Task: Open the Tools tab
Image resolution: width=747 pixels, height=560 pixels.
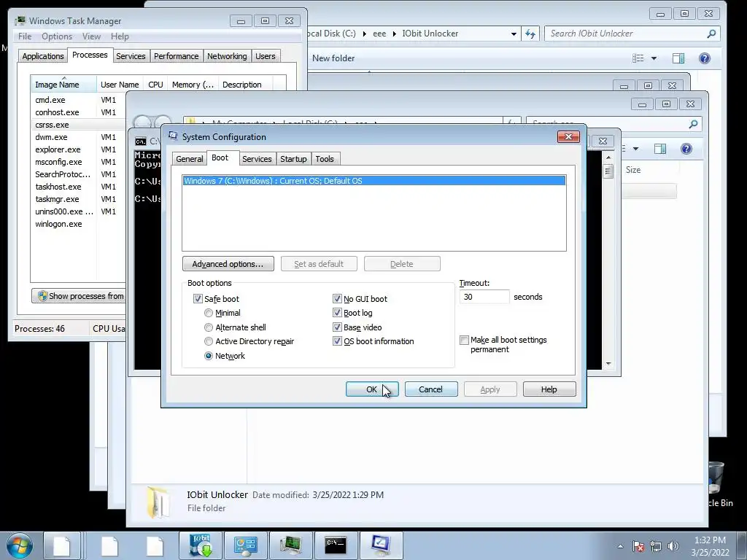Action: [325, 158]
